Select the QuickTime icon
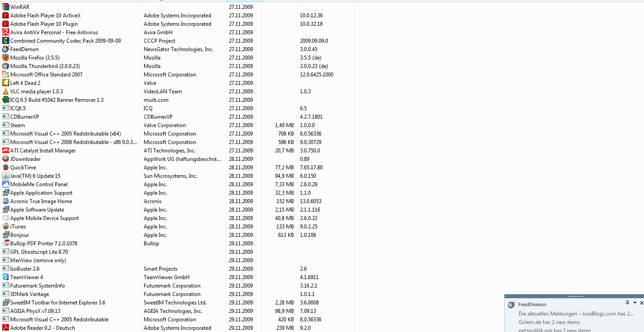The width and height of the screenshot is (644, 332). pos(5,168)
